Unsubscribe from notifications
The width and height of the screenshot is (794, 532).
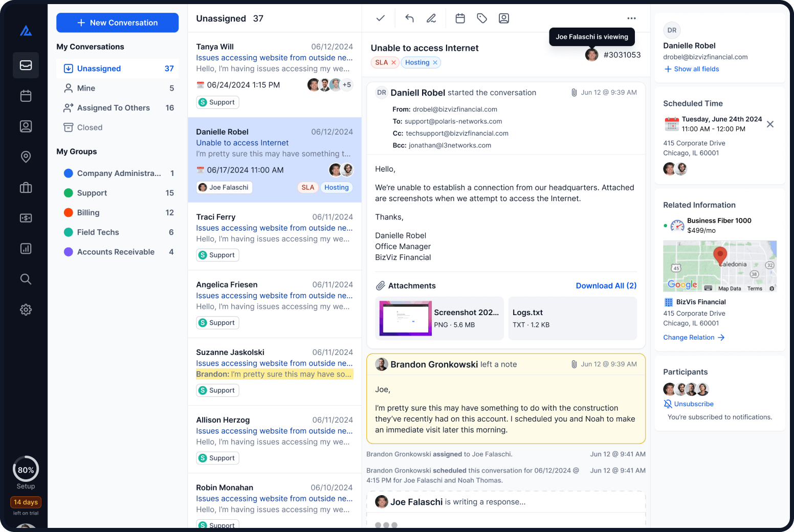pos(689,404)
